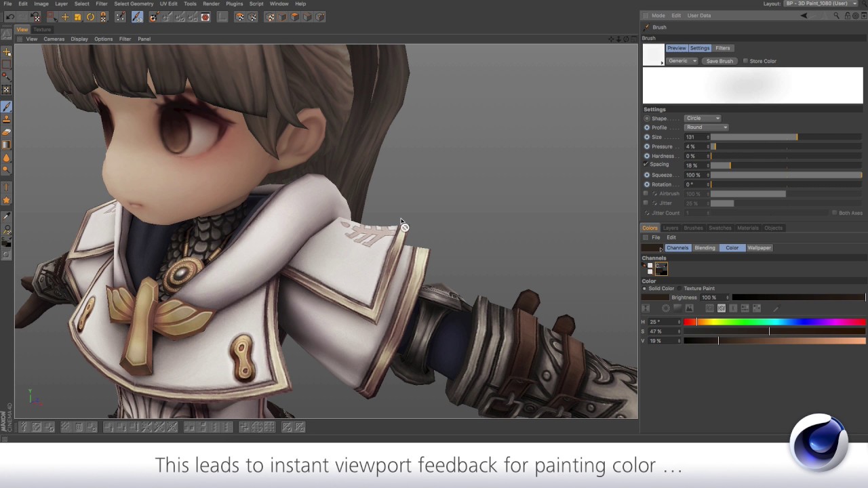Image resolution: width=868 pixels, height=488 pixels.
Task: Enable the Airbrush checkbox
Action: point(646,194)
